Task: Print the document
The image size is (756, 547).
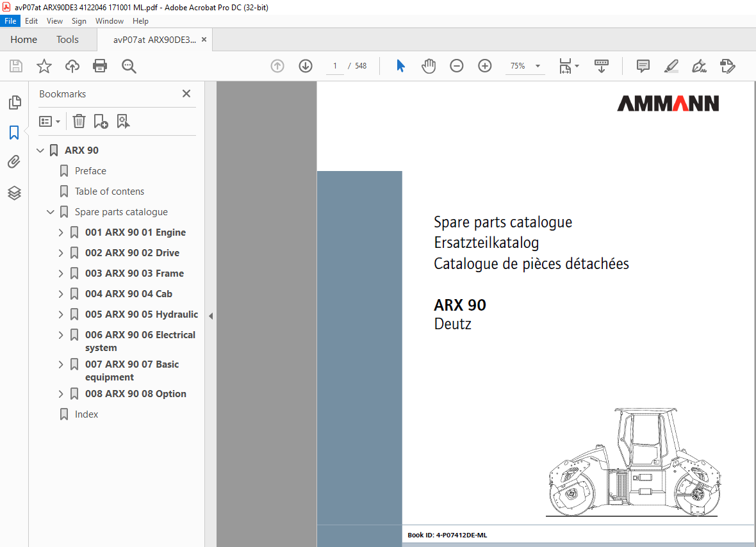Action: 100,66
